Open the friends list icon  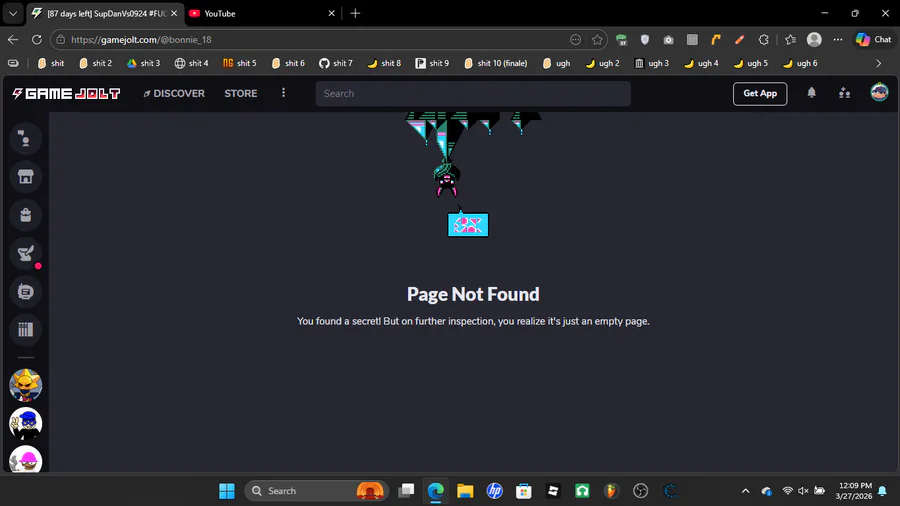click(x=844, y=92)
